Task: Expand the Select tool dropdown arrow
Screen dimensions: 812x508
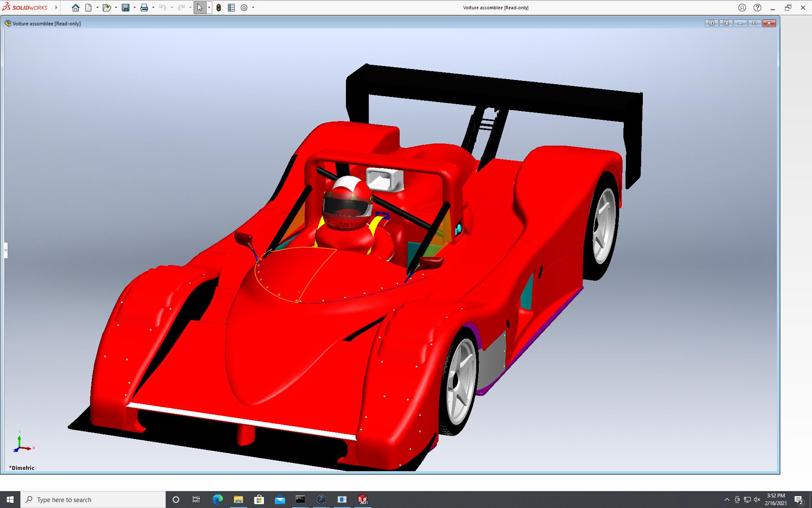Action: 209,8
